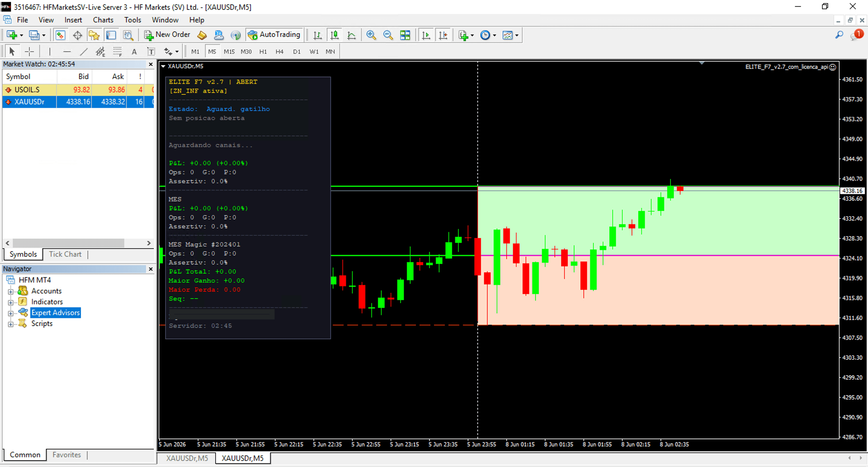Open the MetaEditor book icon
868x467 pixels.
click(x=202, y=35)
